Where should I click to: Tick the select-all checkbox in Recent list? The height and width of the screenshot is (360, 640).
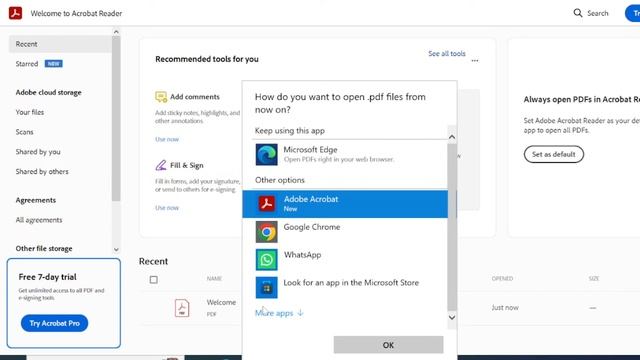[153, 280]
